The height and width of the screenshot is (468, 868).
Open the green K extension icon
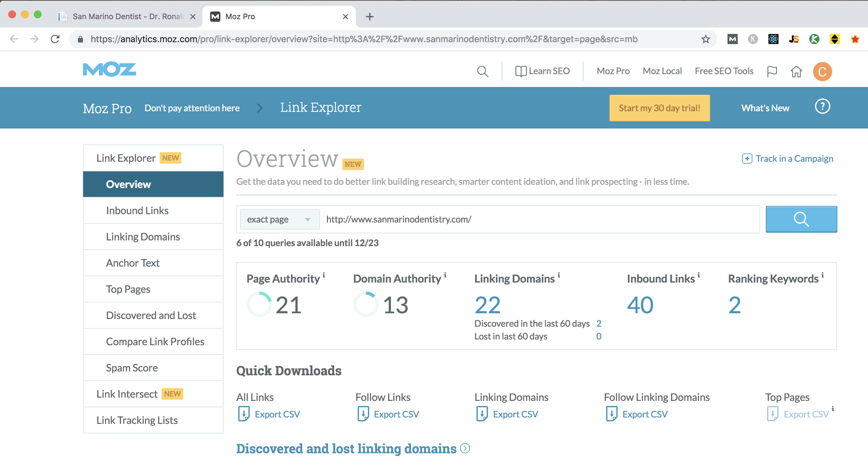[814, 39]
